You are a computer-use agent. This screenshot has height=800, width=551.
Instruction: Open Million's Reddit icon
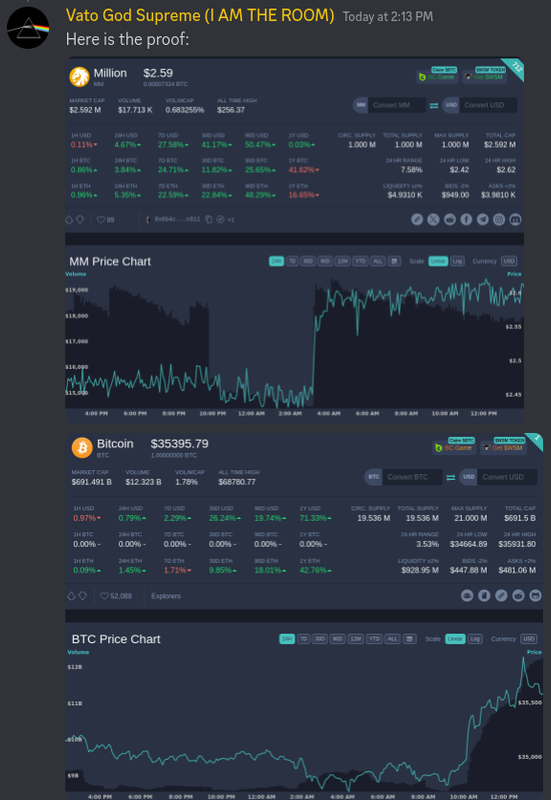[450, 219]
